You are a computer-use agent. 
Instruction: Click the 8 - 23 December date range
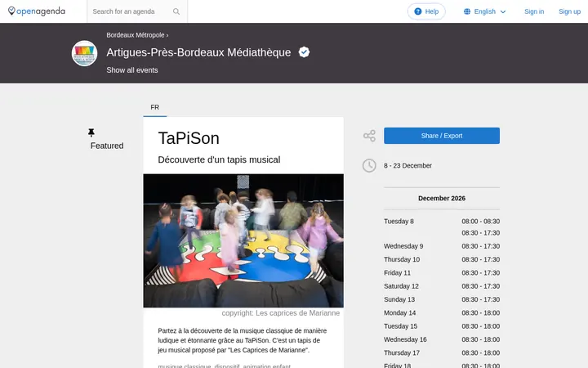pyautogui.click(x=408, y=165)
